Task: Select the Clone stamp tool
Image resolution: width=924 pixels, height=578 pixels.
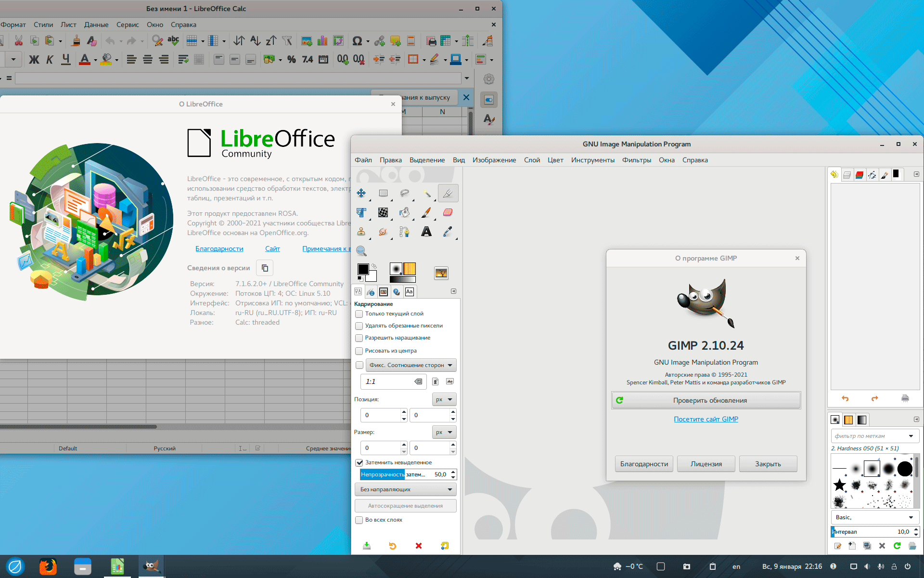Action: pos(361,232)
